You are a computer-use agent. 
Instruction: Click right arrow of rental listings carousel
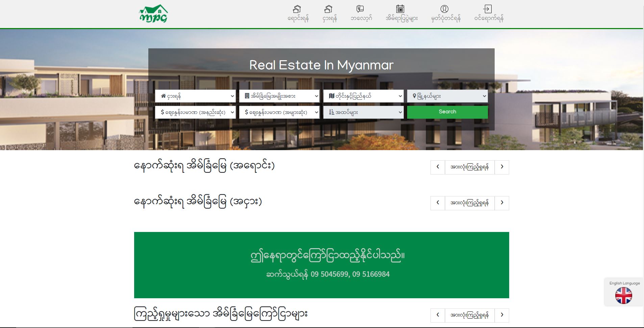(x=502, y=203)
